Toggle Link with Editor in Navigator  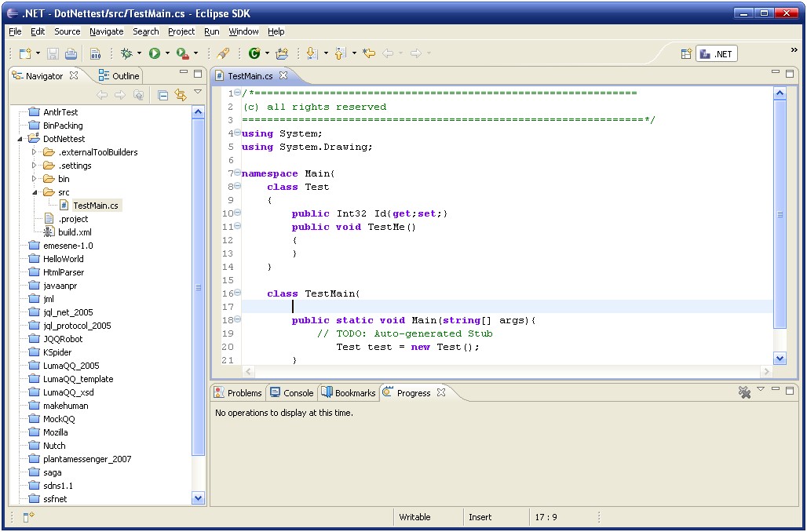coord(181,95)
